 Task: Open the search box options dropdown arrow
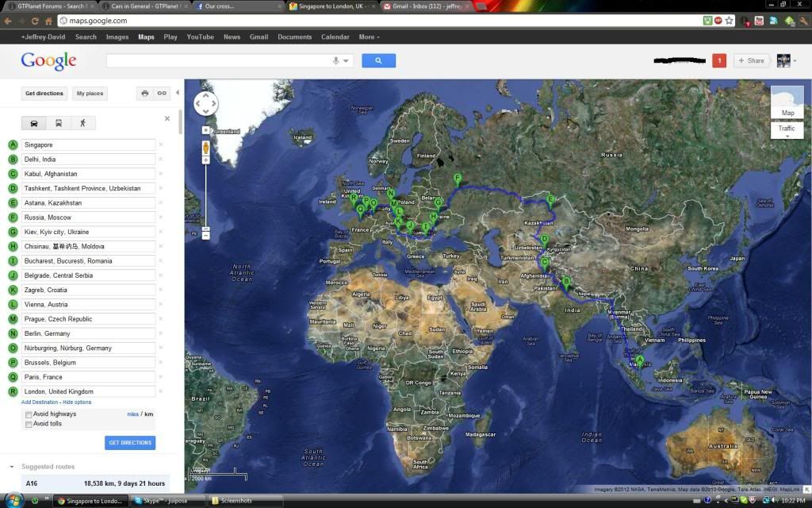click(x=347, y=60)
